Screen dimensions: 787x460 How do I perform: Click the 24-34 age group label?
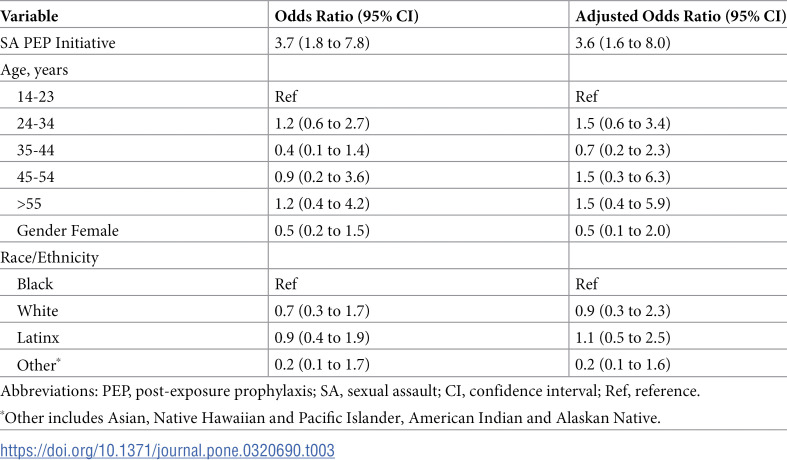35,123
